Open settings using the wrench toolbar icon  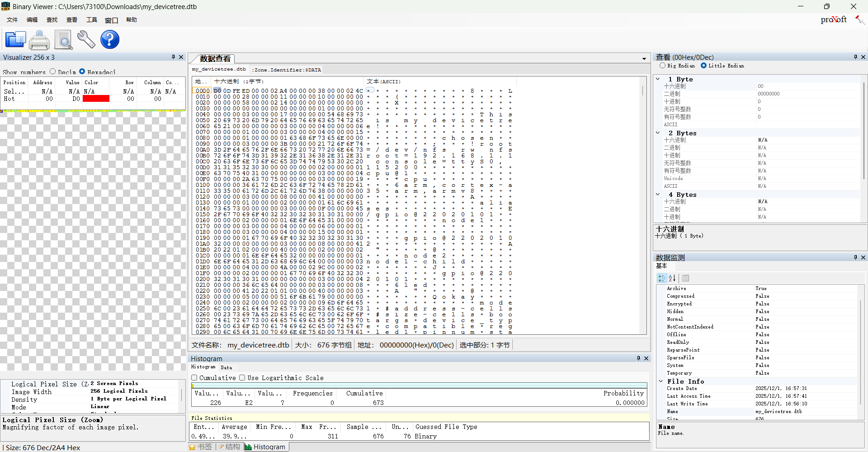coord(86,39)
